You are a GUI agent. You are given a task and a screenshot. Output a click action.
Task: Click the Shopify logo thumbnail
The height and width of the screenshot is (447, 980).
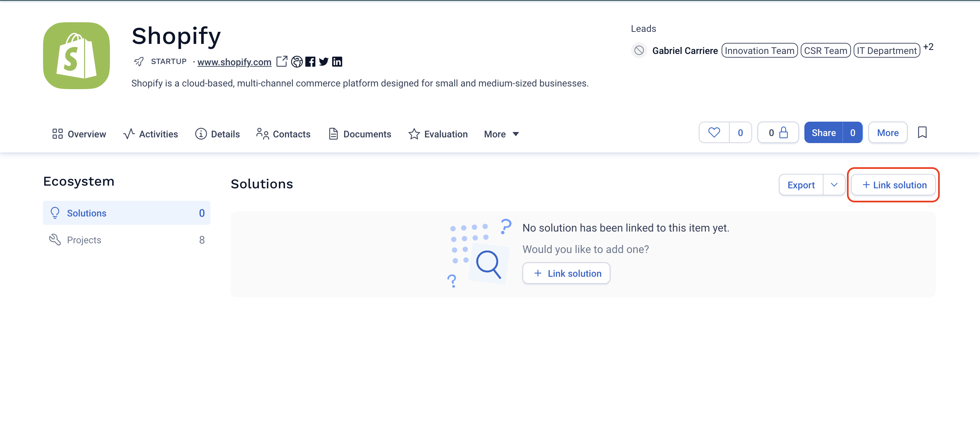[76, 56]
